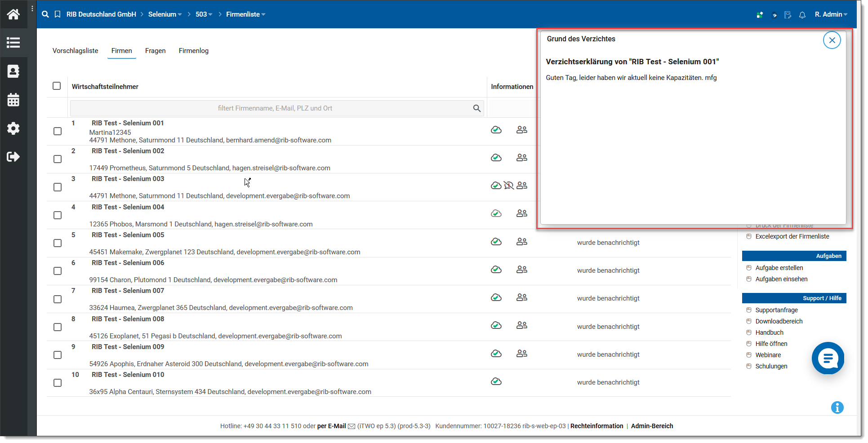
Task: Open Supportanfrage link
Action: tap(776, 310)
